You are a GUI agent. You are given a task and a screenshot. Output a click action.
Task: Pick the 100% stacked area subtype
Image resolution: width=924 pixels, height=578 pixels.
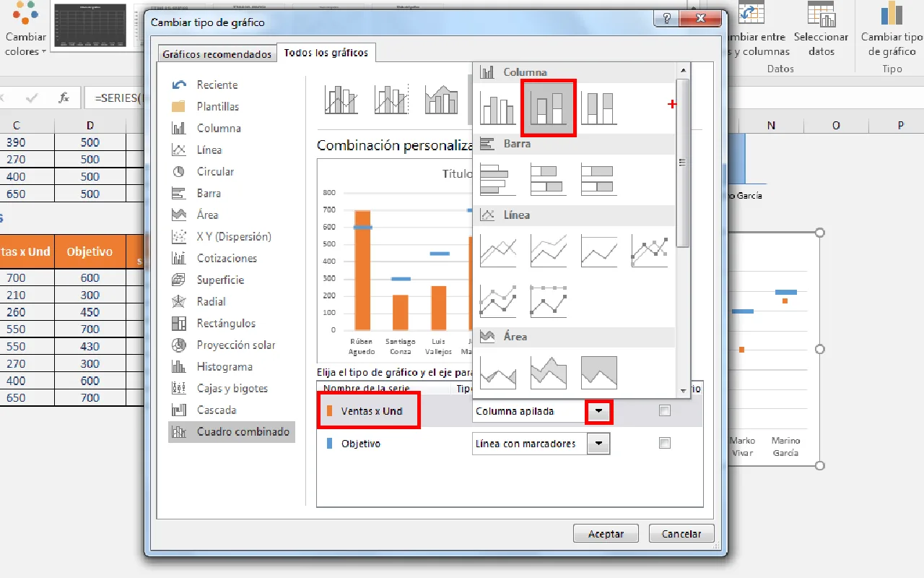pyautogui.click(x=599, y=372)
